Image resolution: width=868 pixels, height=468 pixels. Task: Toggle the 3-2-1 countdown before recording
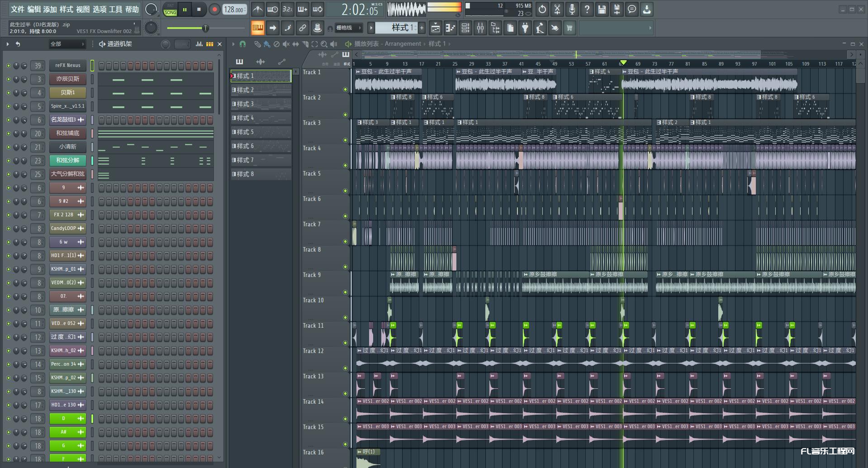point(287,9)
